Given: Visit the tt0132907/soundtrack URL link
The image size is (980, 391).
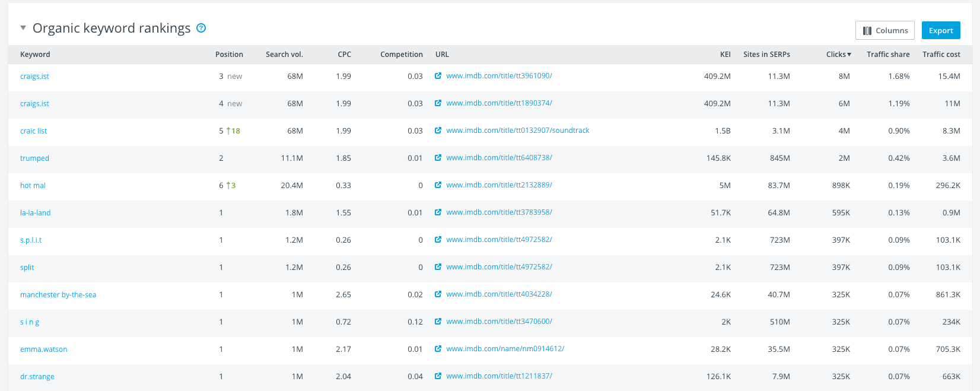Looking at the screenshot, I should click(x=518, y=131).
